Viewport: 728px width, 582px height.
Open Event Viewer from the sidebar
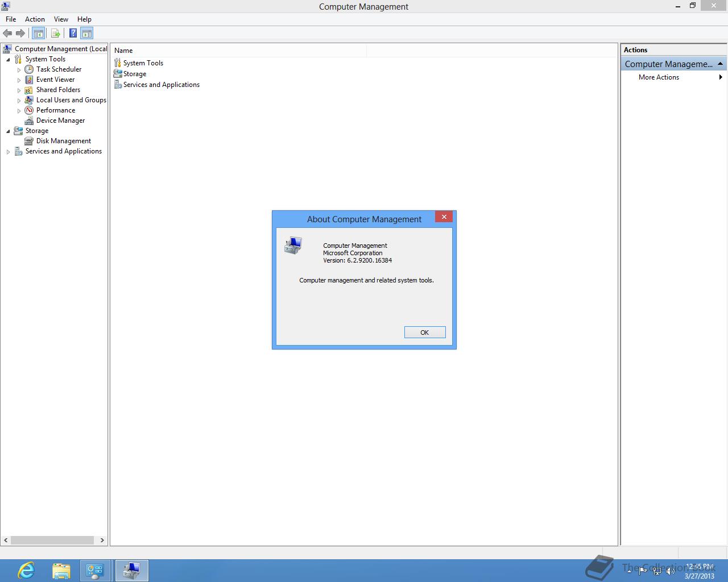click(55, 79)
